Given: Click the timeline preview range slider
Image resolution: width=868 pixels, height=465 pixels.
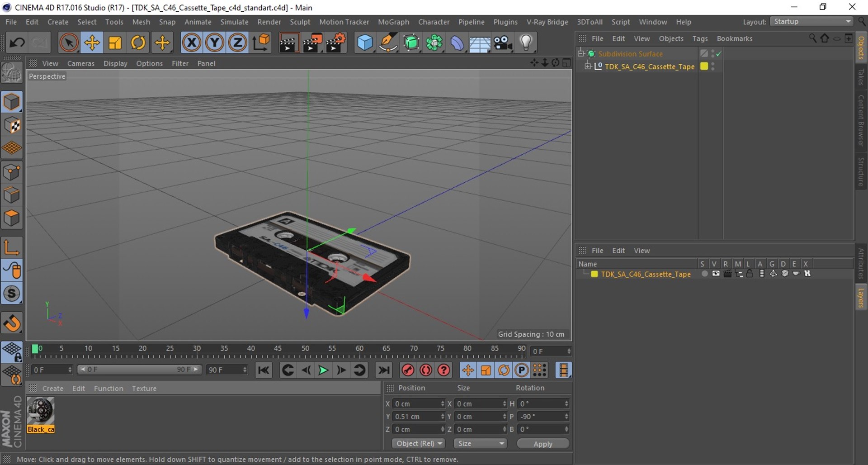Looking at the screenshot, I should pos(139,370).
